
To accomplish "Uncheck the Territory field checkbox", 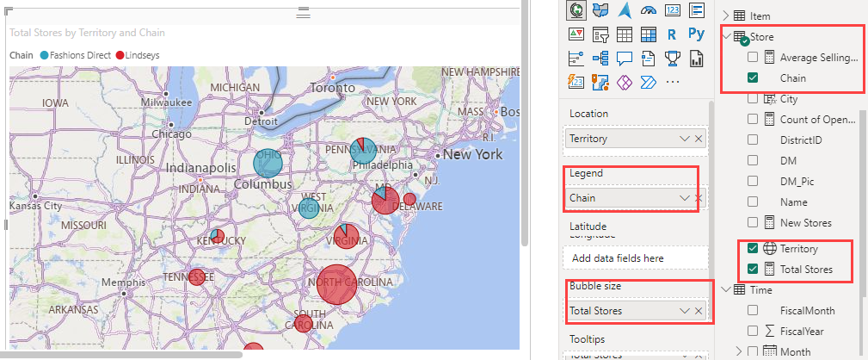I will (754, 248).
